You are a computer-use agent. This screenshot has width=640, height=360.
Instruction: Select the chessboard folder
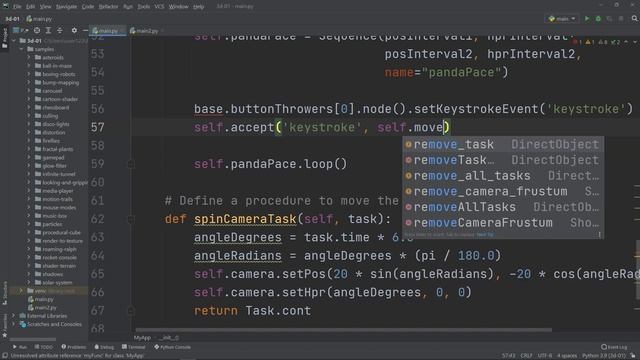pyautogui.click(x=52, y=108)
